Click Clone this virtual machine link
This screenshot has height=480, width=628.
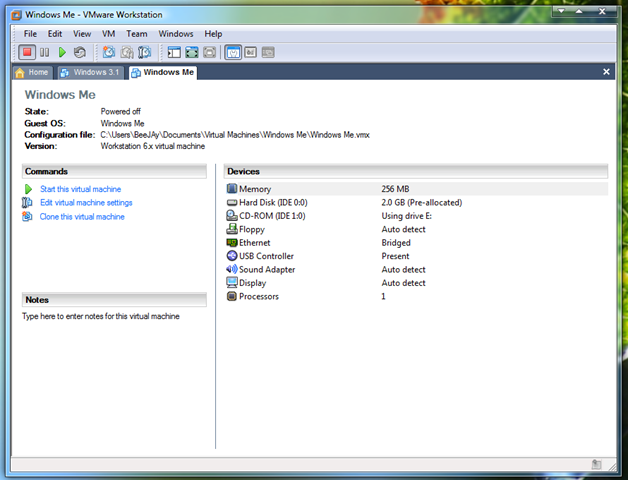pyautogui.click(x=82, y=217)
